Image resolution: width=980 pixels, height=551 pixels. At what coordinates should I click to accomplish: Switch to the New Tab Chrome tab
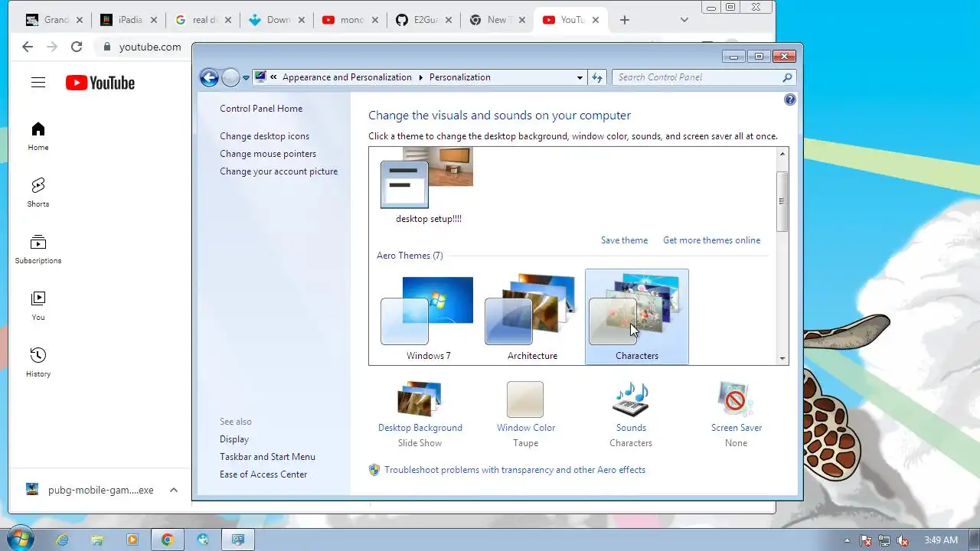(x=498, y=20)
